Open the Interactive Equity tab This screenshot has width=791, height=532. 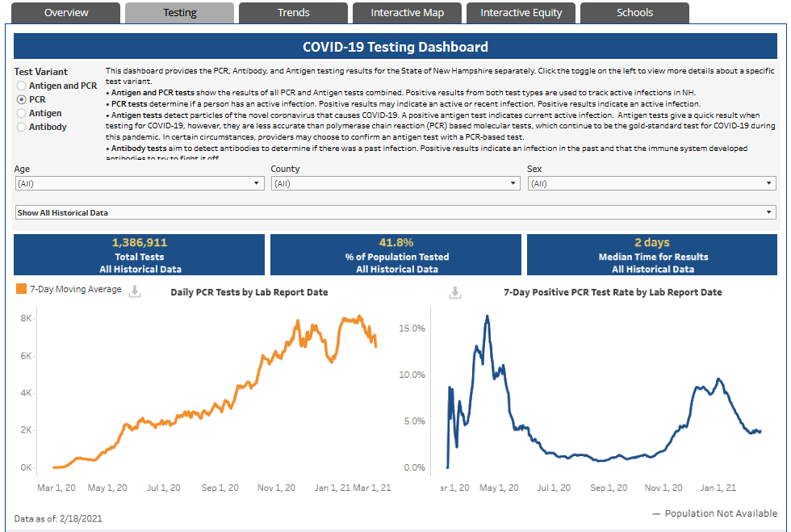521,13
